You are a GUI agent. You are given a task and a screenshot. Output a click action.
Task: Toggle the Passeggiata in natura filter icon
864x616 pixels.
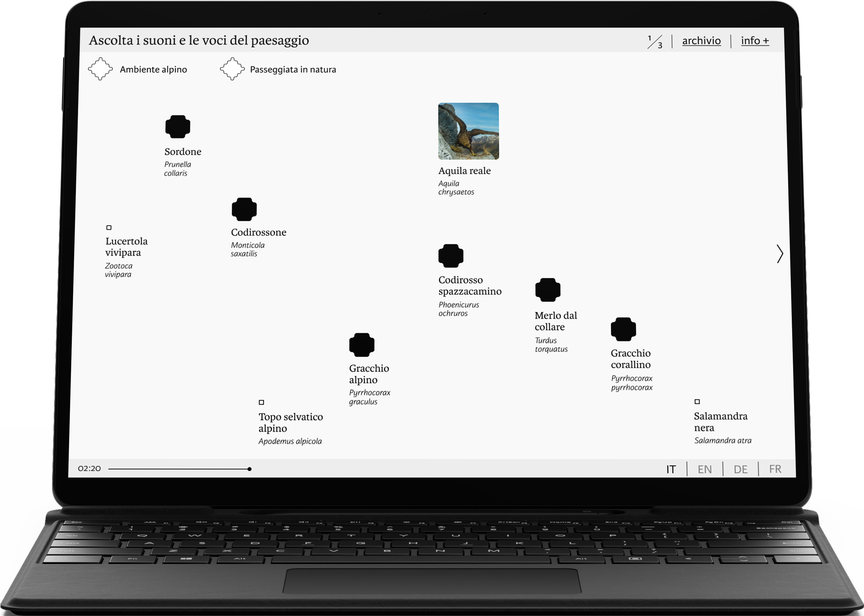[233, 69]
